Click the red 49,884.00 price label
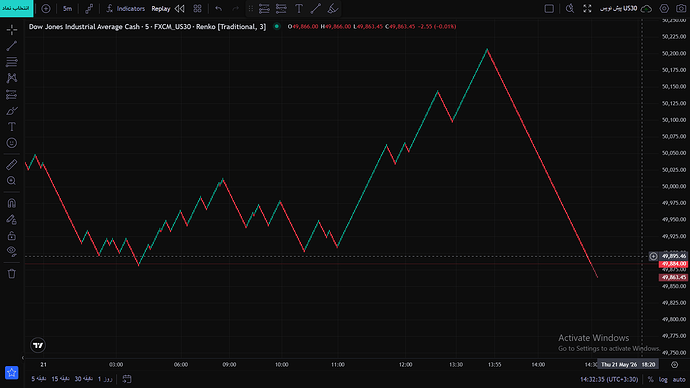 pos(673,264)
